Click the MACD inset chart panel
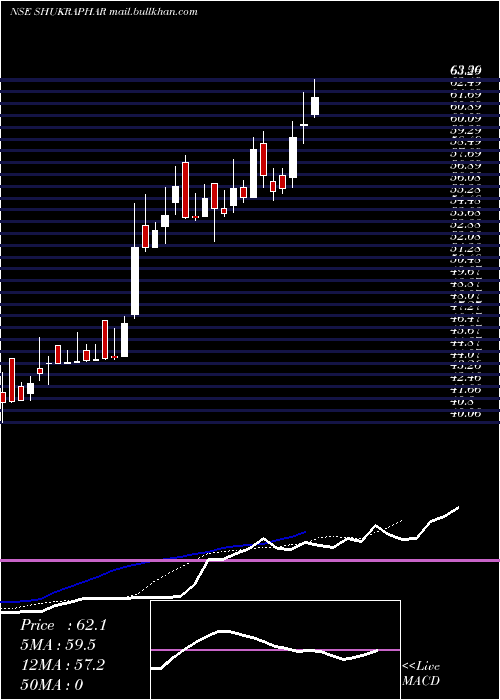The height and width of the screenshot is (700, 500). tap(275, 650)
